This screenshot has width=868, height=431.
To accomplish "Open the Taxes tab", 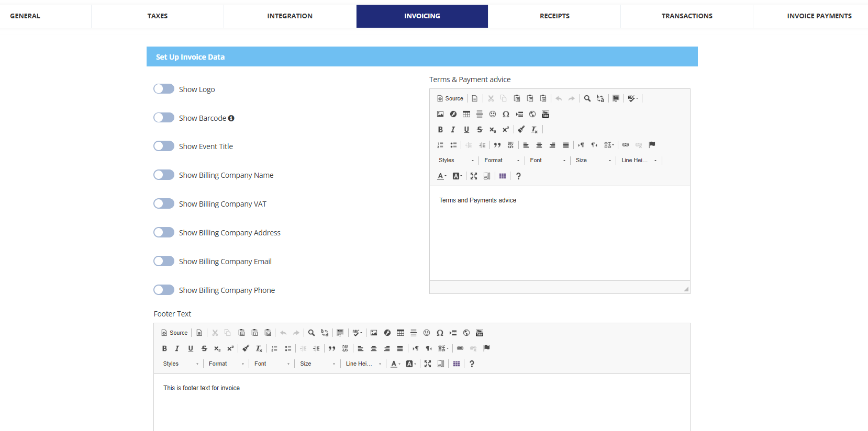I will 158,16.
